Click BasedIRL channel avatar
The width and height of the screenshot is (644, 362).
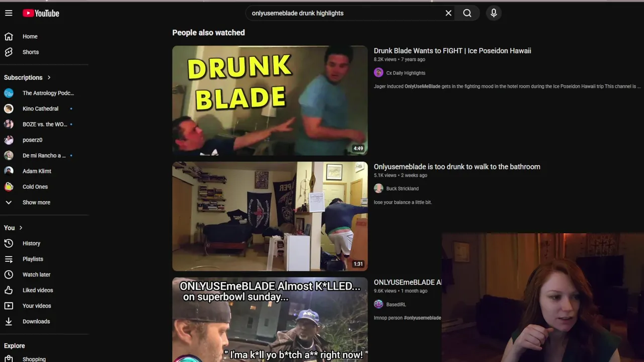[378, 304]
